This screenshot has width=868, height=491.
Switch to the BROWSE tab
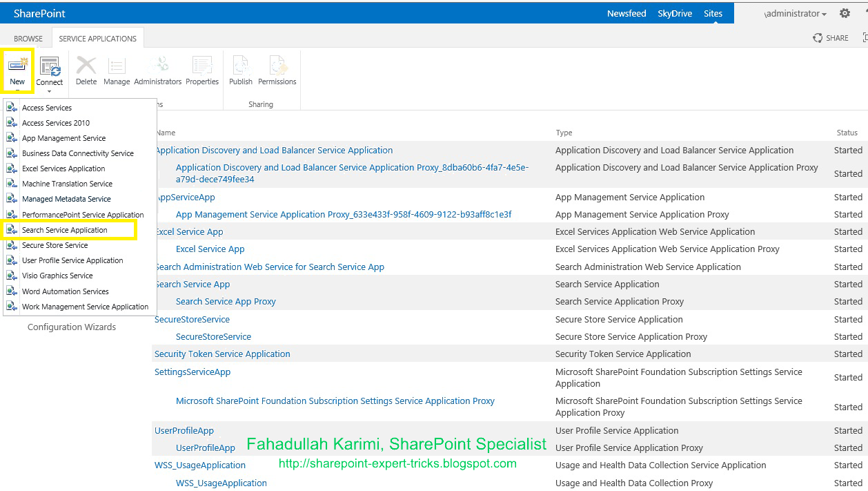click(28, 38)
